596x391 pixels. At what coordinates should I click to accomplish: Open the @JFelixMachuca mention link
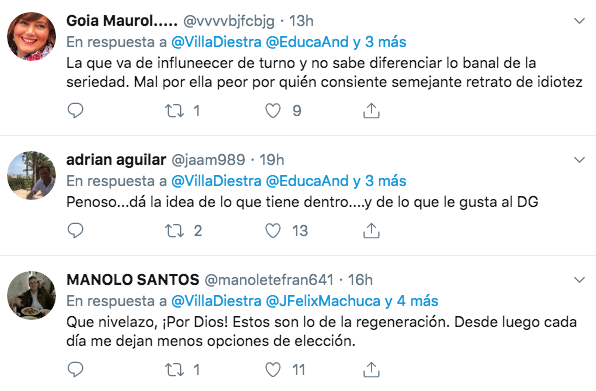323,301
